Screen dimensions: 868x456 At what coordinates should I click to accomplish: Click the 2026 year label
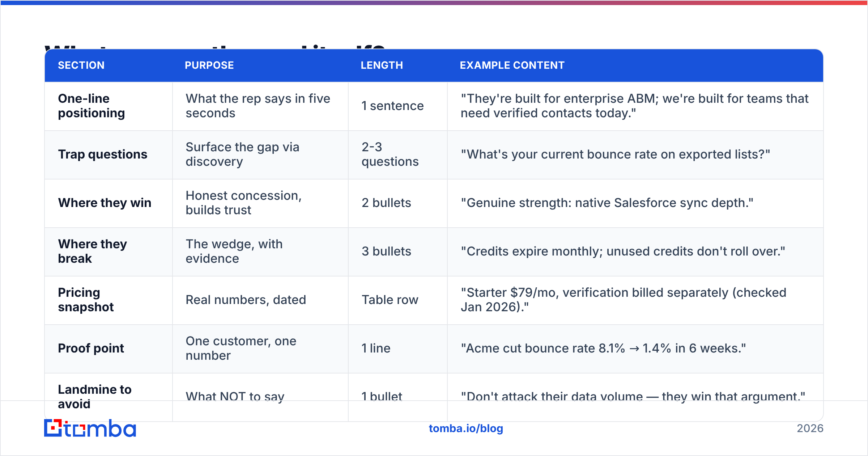point(810,428)
